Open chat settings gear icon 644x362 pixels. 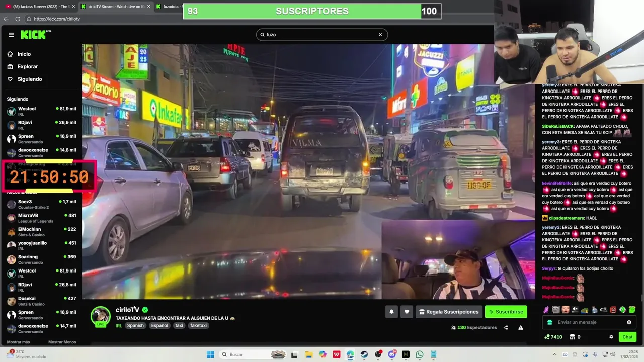pos(611,337)
